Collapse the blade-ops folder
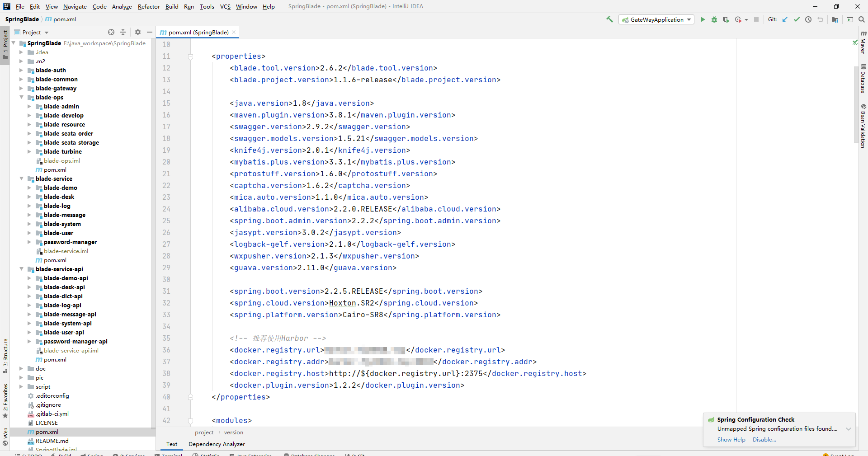868x456 pixels. [x=21, y=97]
